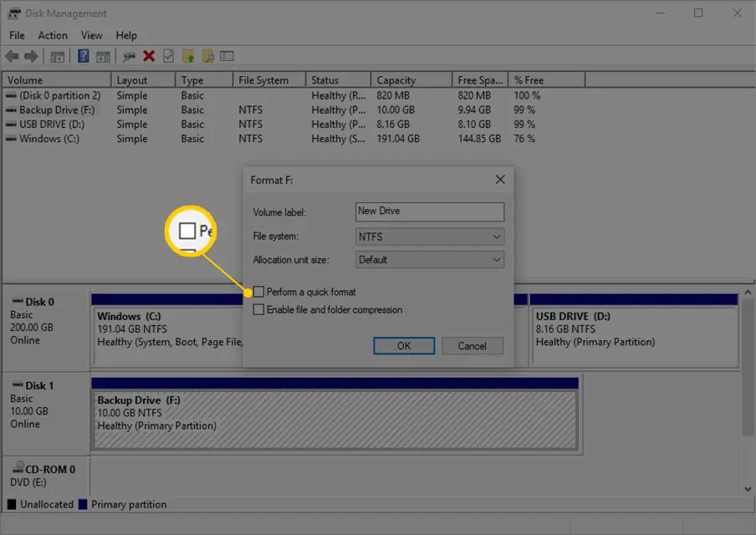
Task: Click the Primary partition color legend swatch
Action: click(x=82, y=504)
